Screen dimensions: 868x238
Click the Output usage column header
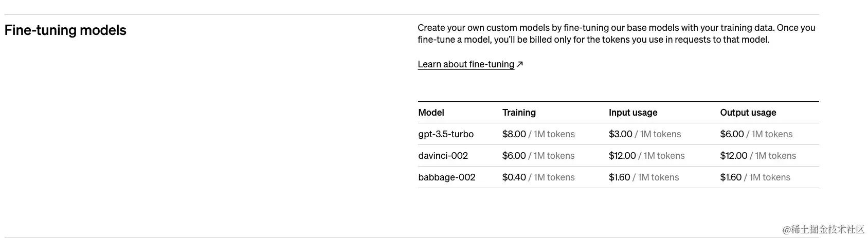[748, 113]
